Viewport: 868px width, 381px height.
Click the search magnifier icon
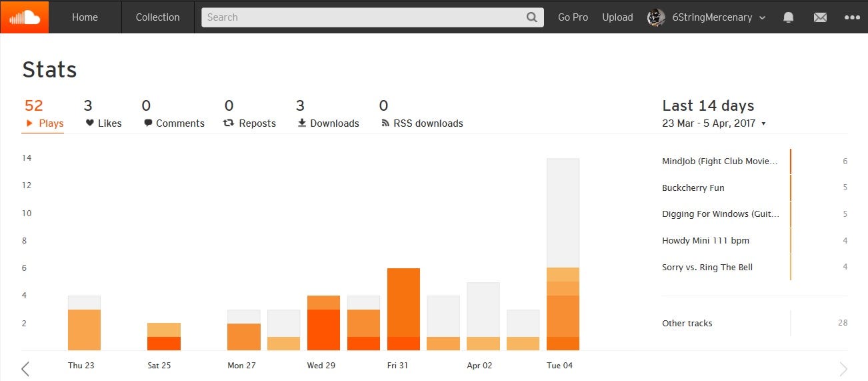tap(532, 17)
